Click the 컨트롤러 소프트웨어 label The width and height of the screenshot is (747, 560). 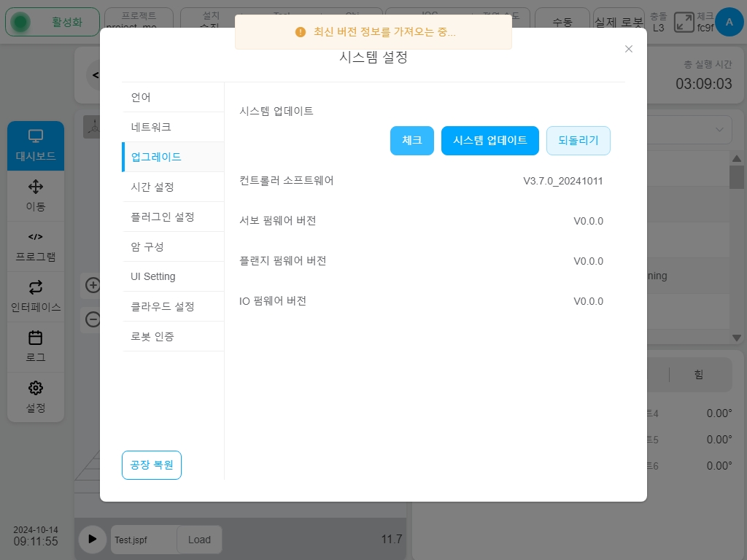(x=286, y=181)
